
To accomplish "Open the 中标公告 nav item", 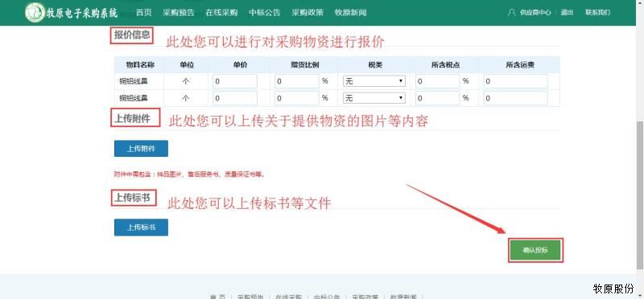I will pyautogui.click(x=265, y=13).
